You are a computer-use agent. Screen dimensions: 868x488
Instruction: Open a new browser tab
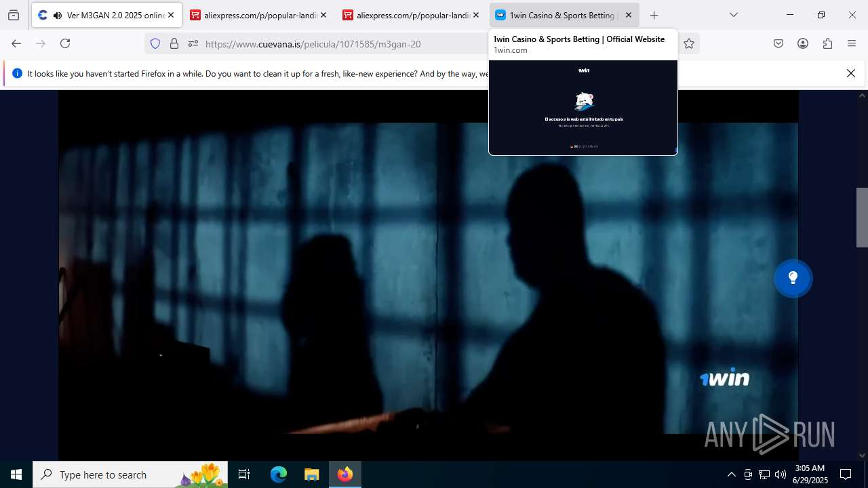coord(654,15)
